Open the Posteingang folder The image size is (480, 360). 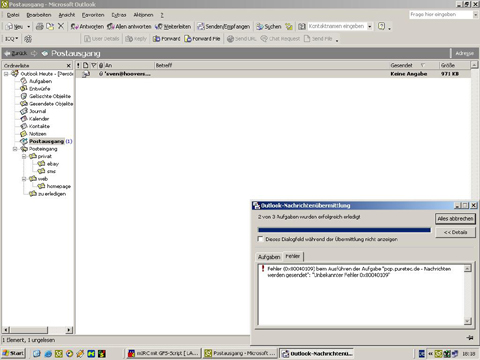[43, 149]
